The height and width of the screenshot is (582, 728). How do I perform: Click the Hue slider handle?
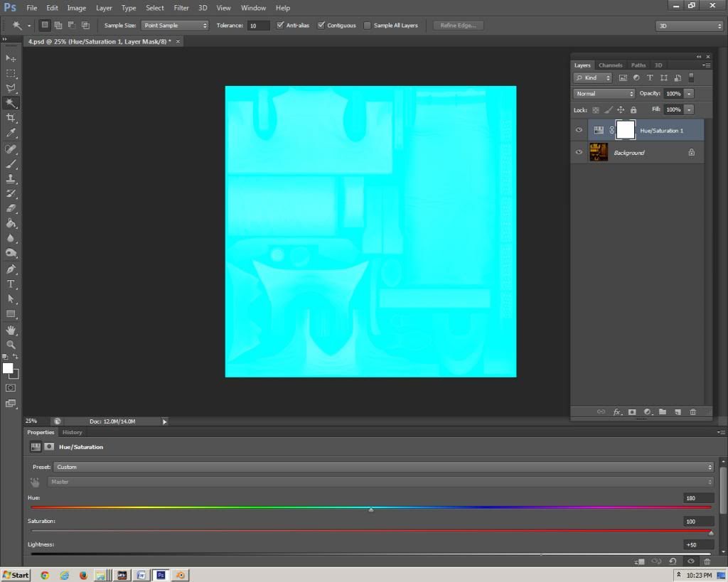[371, 510]
